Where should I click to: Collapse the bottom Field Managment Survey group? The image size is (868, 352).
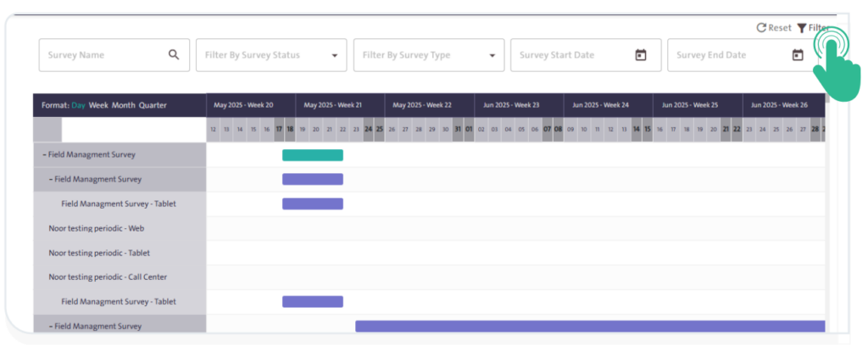pyautogui.click(x=51, y=326)
